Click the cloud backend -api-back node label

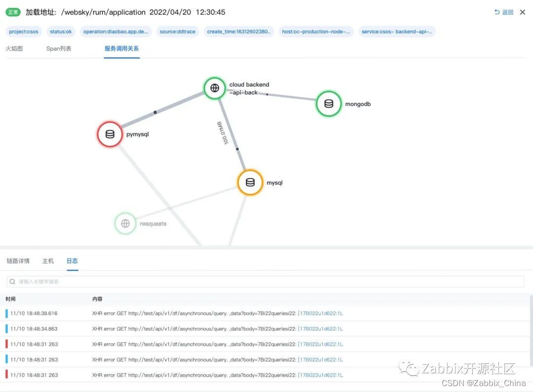pos(249,88)
